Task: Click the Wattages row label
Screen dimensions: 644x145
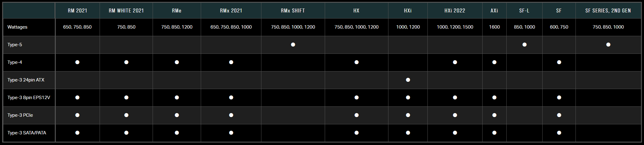Action: click(x=17, y=27)
